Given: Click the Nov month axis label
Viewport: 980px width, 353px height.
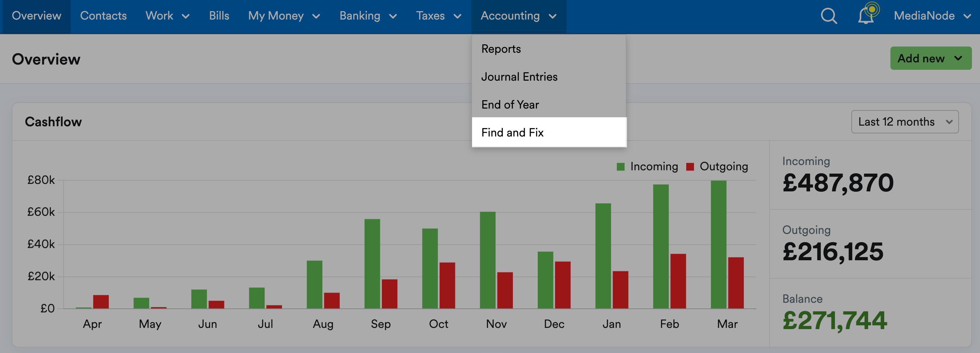Looking at the screenshot, I should tap(496, 324).
